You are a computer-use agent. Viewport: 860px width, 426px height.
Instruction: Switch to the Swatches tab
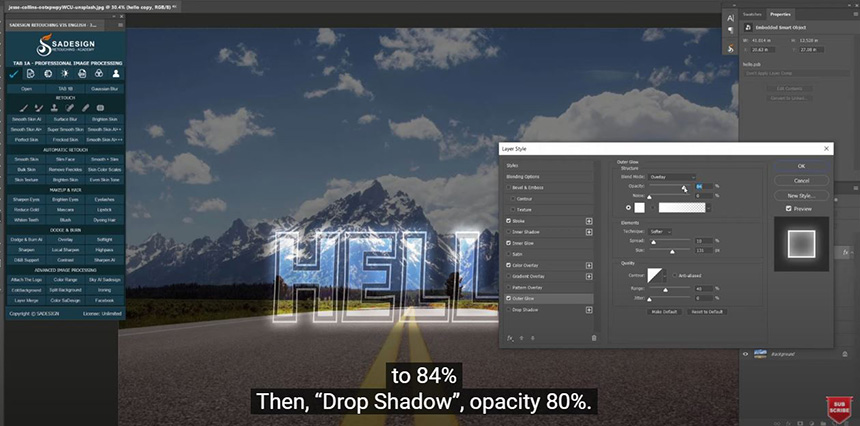coord(751,14)
